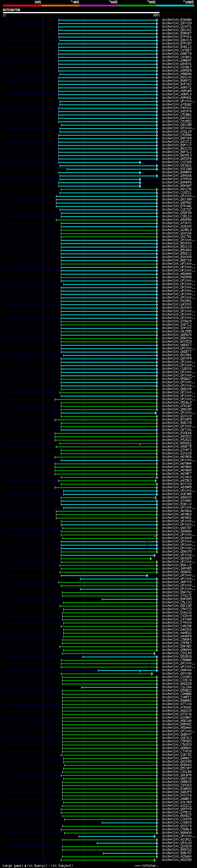This screenshot has height=868, width=197.
Task: Select label UniRef100_B9P895
Action: tap(177, 600)
